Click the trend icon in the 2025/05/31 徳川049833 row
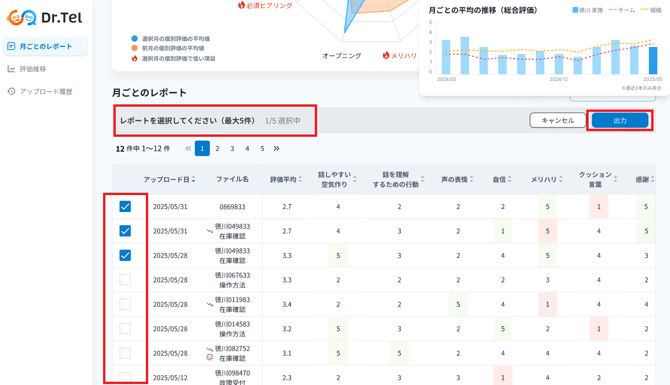The width and height of the screenshot is (670, 385). 210,231
